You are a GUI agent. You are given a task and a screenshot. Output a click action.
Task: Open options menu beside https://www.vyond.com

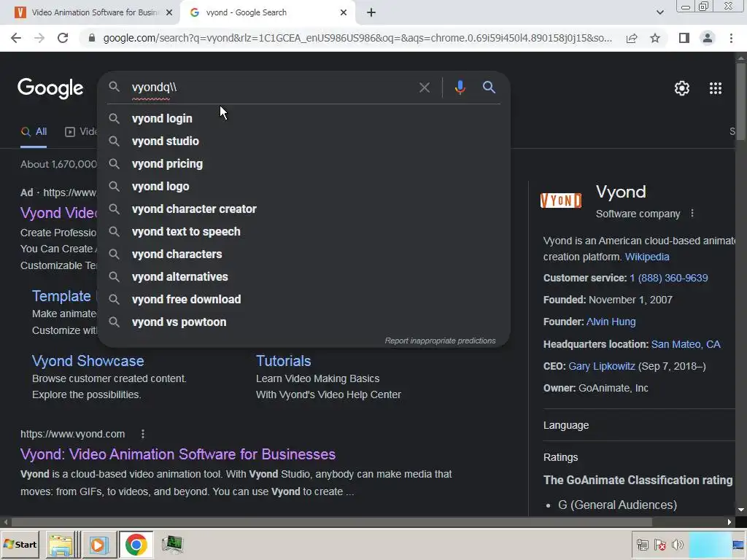(x=142, y=434)
